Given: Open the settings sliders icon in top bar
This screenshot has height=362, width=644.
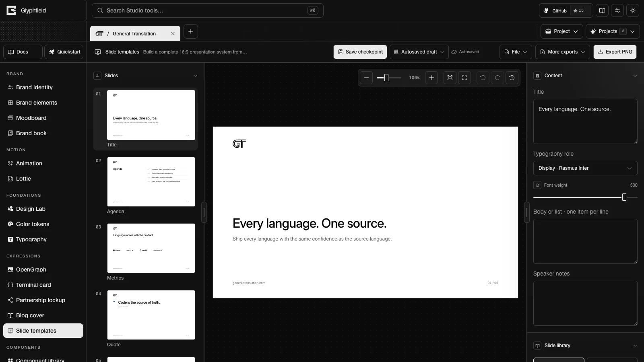Looking at the screenshot, I should (617, 10).
